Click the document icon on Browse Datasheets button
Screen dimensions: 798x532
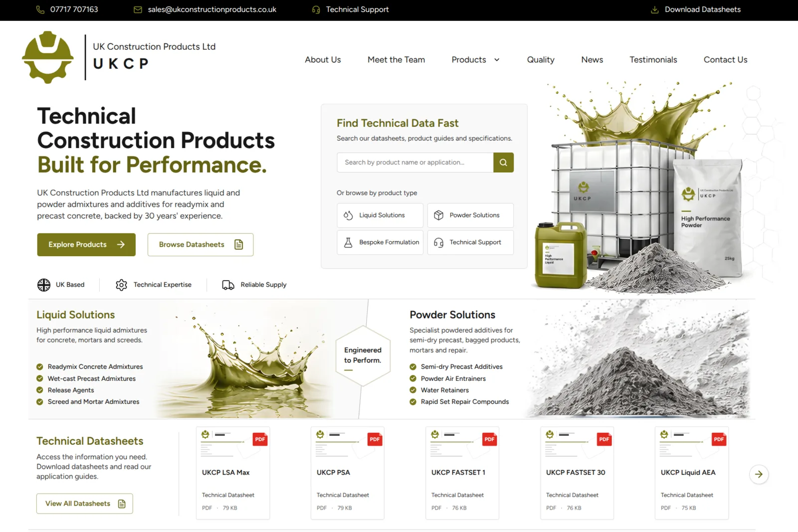239,245
